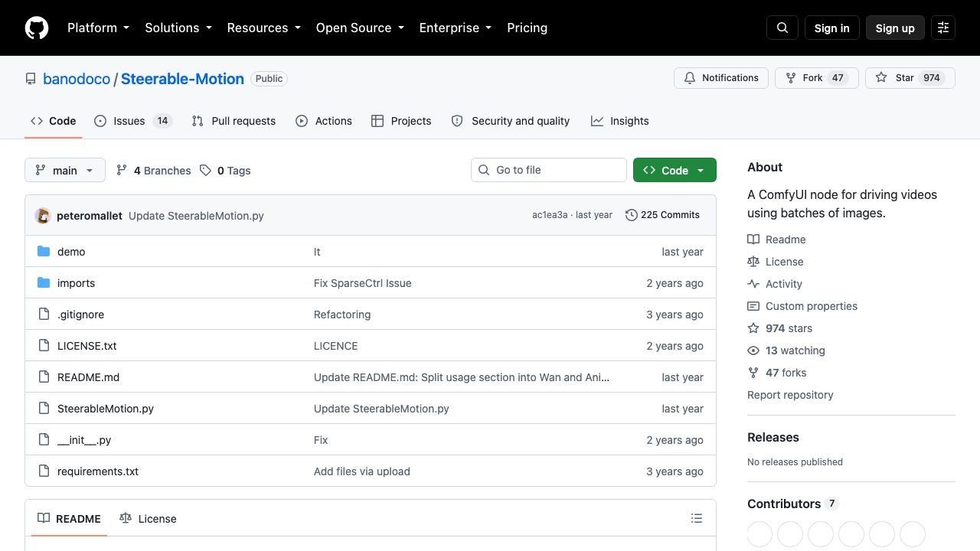Viewport: 980px width, 551px height.
Task: Open the Actions tab
Action: click(x=324, y=121)
